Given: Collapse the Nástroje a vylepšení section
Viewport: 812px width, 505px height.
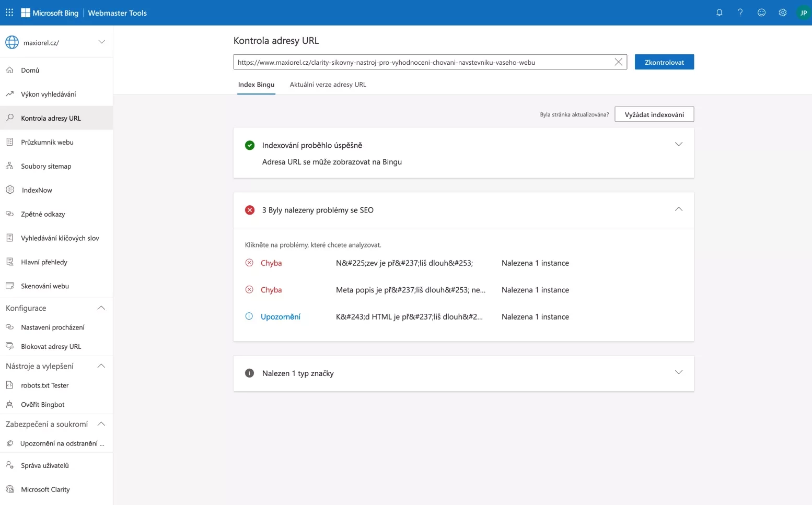Looking at the screenshot, I should pyautogui.click(x=101, y=366).
